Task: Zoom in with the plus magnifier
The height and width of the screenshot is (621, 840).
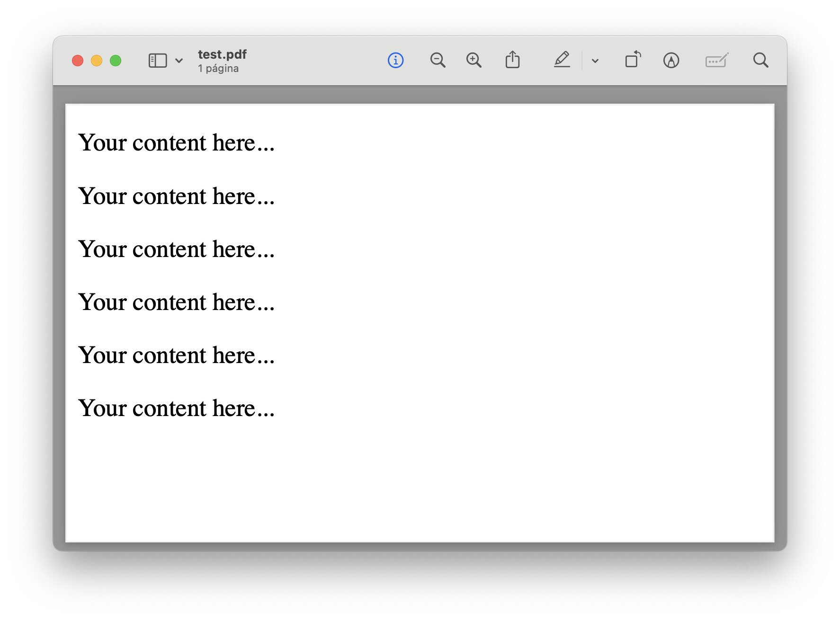Action: point(474,61)
